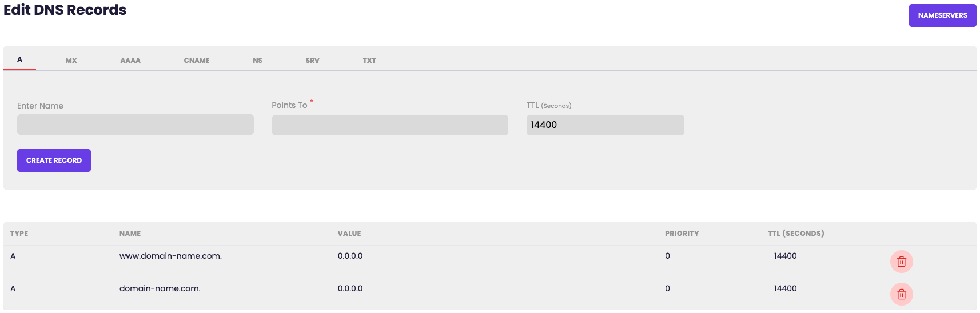
Task: Click the NAME column header
Action: click(130, 234)
